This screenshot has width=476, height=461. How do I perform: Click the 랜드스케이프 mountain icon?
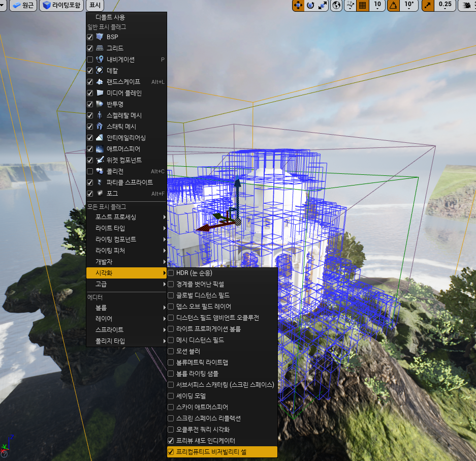(100, 82)
